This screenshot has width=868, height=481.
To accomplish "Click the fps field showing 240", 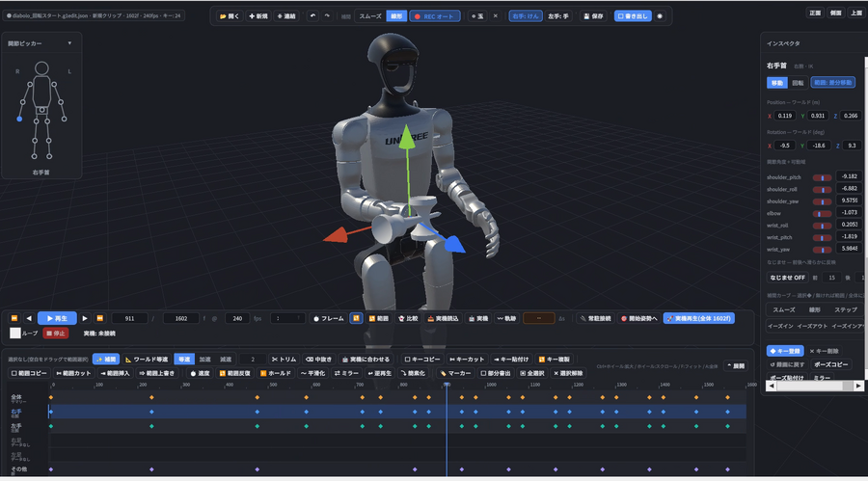I will (x=237, y=318).
